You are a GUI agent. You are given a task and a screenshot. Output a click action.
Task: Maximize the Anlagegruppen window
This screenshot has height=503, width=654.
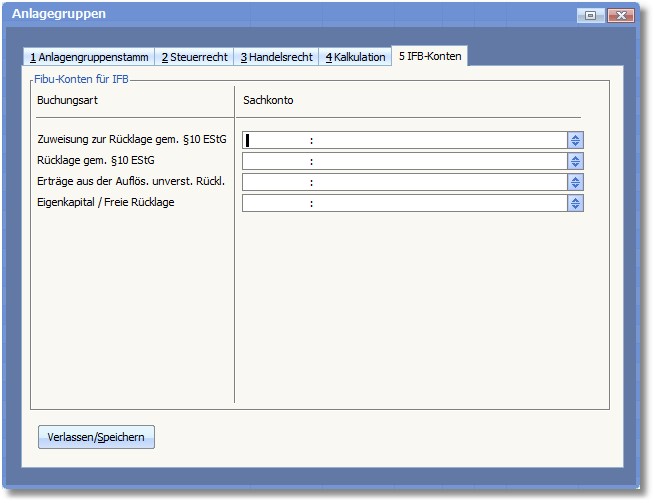click(590, 15)
